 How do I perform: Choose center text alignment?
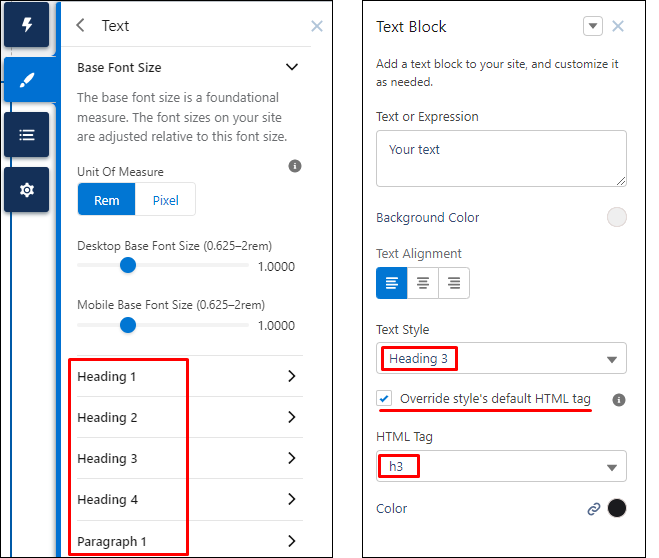[x=423, y=283]
